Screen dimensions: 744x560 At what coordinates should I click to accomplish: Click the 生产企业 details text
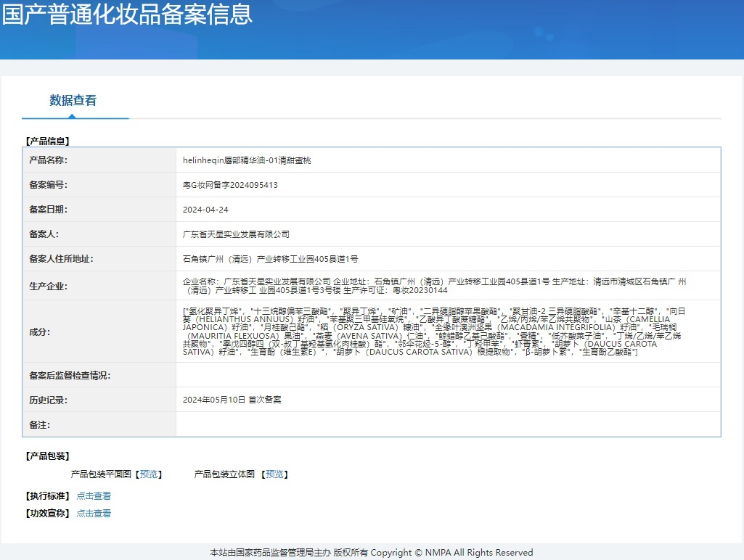coord(434,286)
